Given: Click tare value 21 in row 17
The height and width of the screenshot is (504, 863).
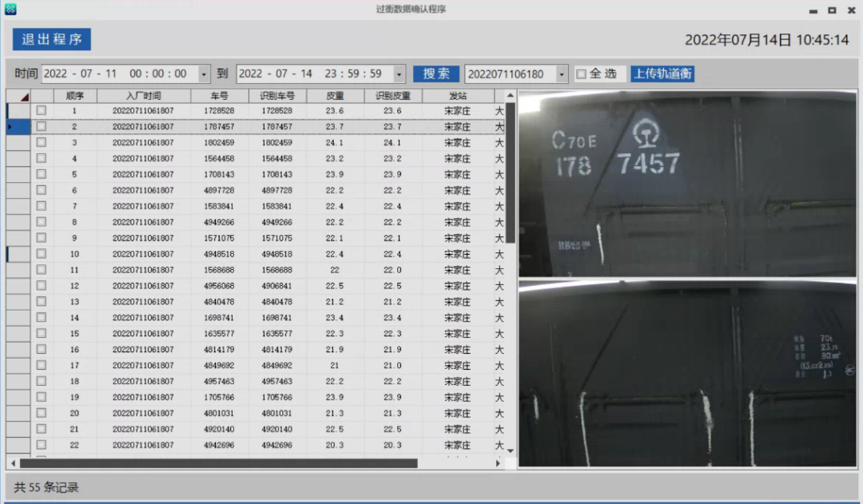Looking at the screenshot, I should tap(335, 365).
